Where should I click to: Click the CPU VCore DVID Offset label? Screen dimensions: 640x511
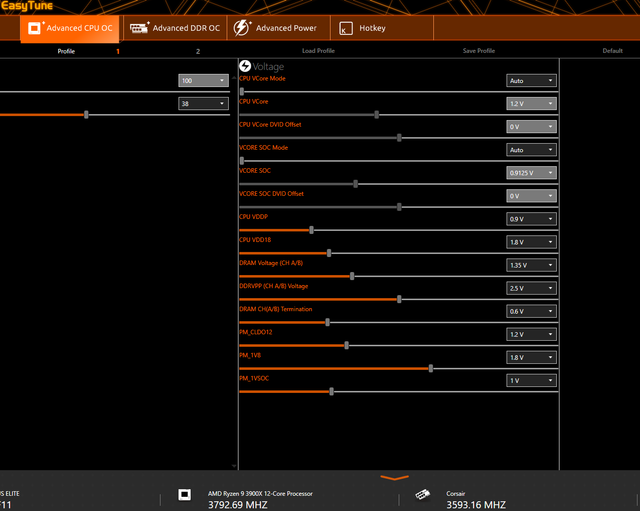point(270,124)
